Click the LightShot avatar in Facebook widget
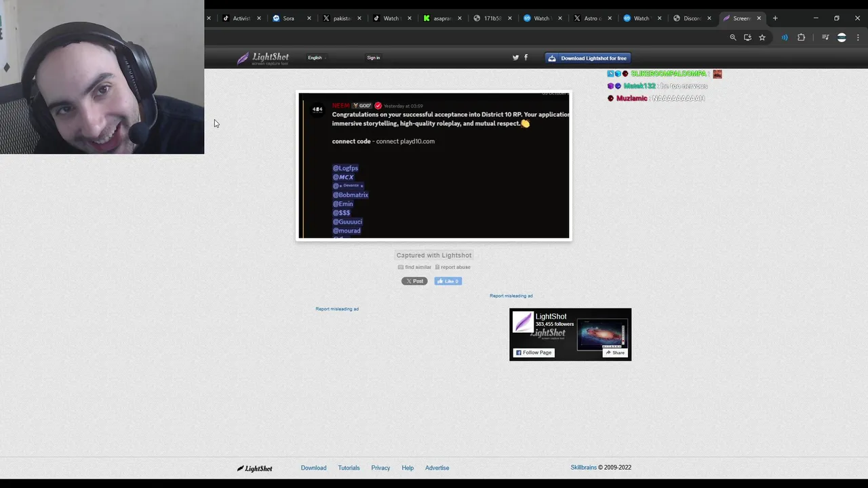The width and height of the screenshot is (868, 488). pyautogui.click(x=523, y=321)
